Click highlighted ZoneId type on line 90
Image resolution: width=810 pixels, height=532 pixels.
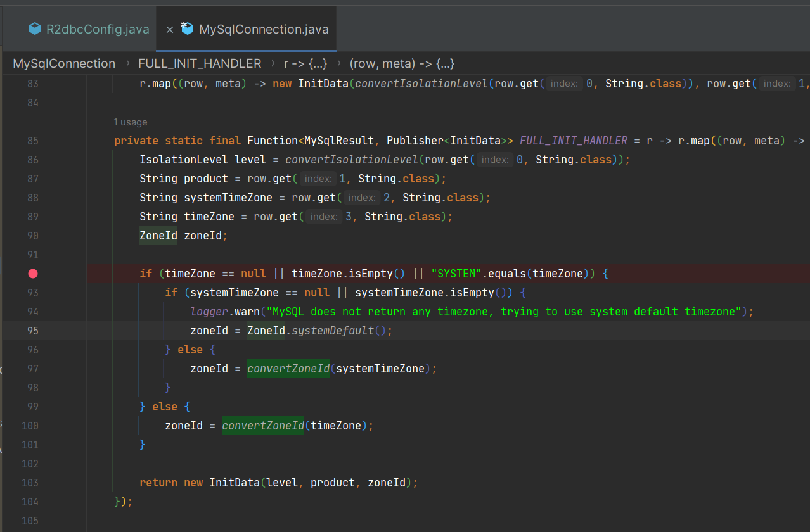pos(158,236)
